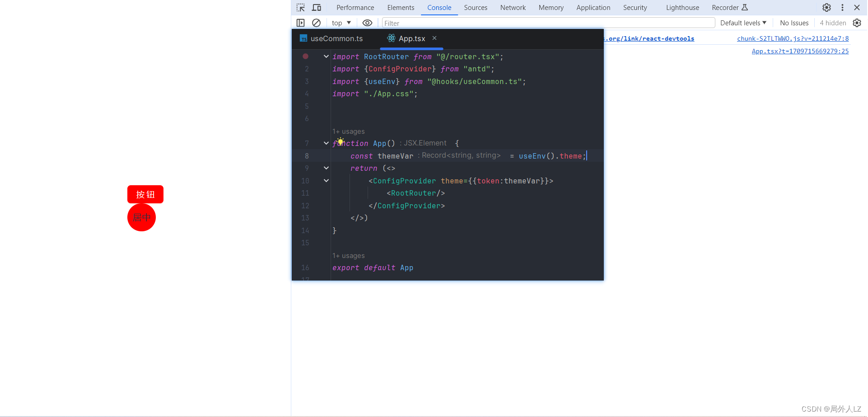The width and height of the screenshot is (868, 417).
Task: Click the useEnv call on line 8
Action: [532, 156]
